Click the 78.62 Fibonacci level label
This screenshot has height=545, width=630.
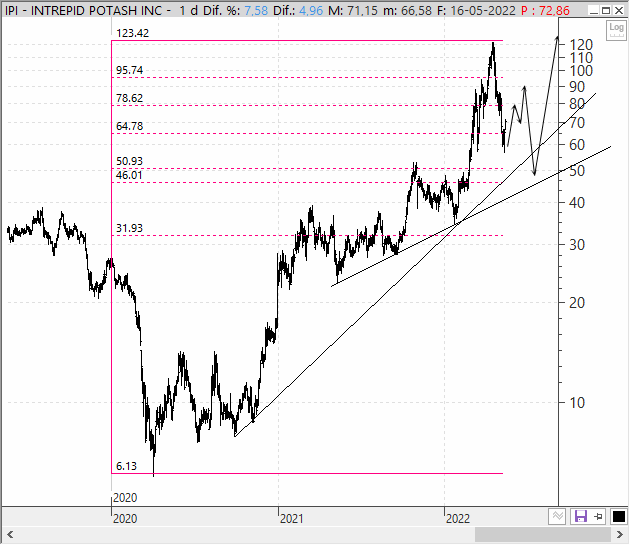(129, 98)
